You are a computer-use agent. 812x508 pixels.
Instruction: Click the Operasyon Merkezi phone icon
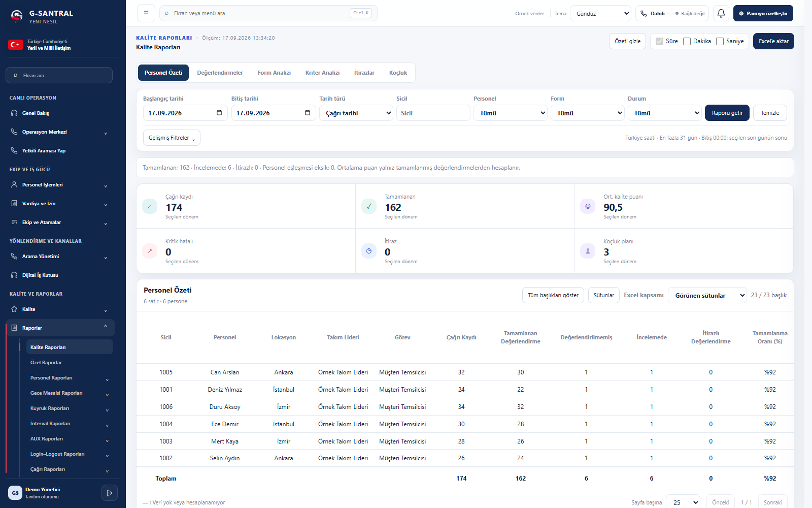point(14,132)
